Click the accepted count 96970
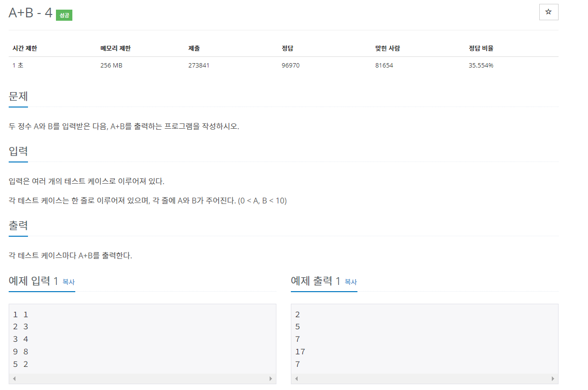Screen dimensions: 588x390 click(x=290, y=65)
